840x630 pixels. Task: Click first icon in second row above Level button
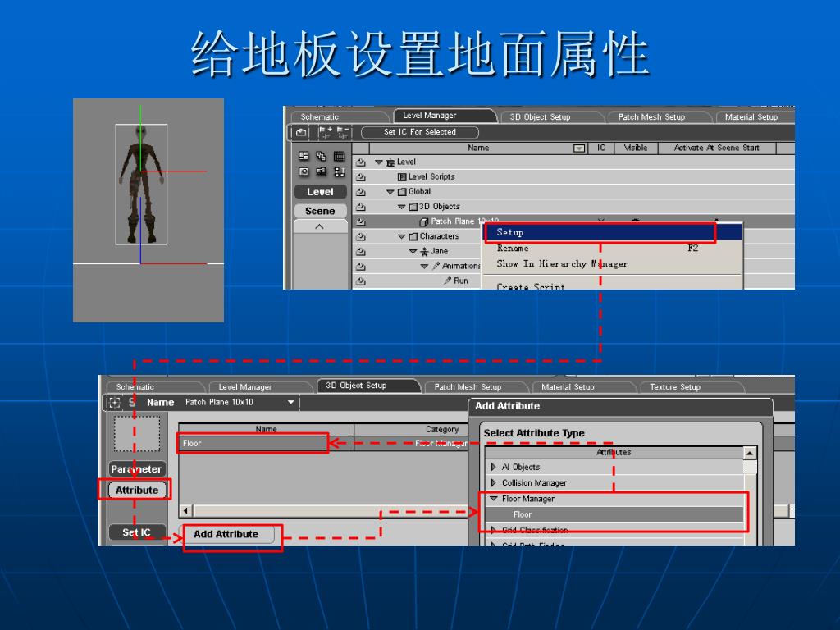pyautogui.click(x=304, y=171)
